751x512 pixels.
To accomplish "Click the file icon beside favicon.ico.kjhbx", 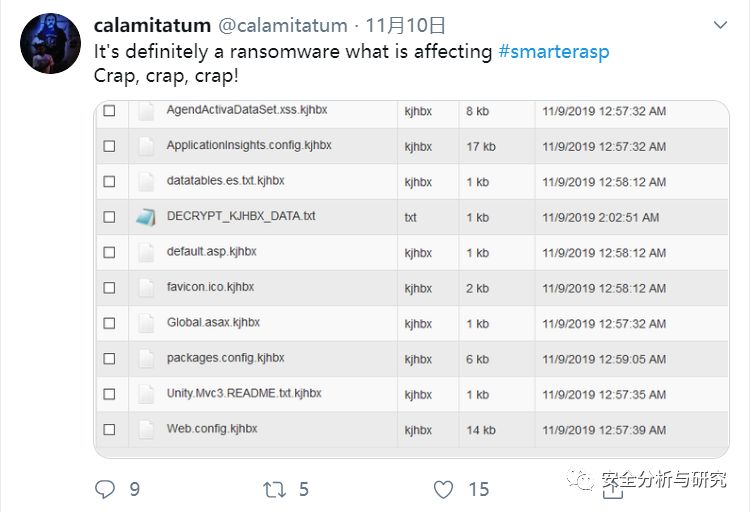I will point(146,288).
